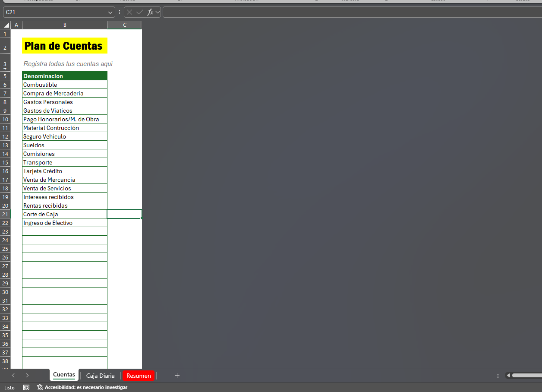Select the 'Ingreso de Efectivo' cell
This screenshot has height=392, width=542.
pos(65,223)
